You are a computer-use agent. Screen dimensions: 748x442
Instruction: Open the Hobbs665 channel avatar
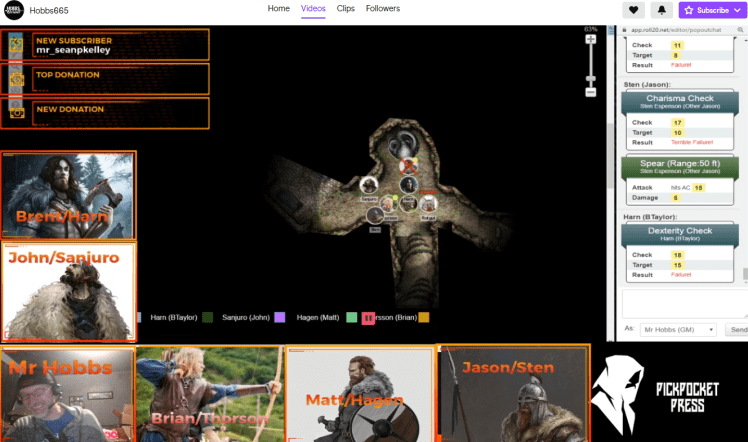[15, 10]
